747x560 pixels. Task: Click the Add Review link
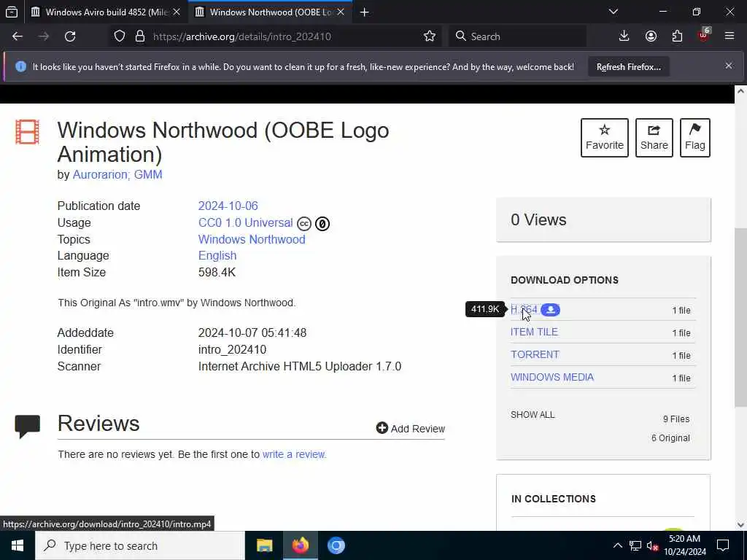pyautogui.click(x=410, y=428)
